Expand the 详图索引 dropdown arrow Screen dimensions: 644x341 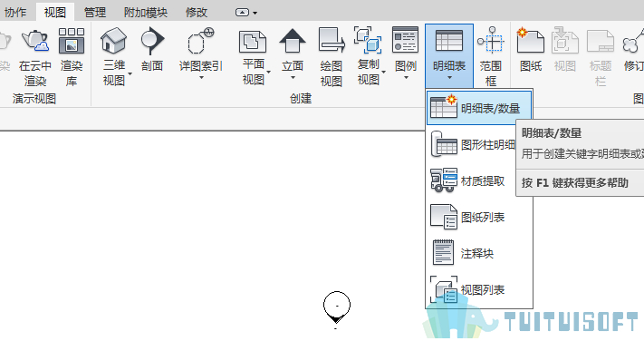pos(201,77)
